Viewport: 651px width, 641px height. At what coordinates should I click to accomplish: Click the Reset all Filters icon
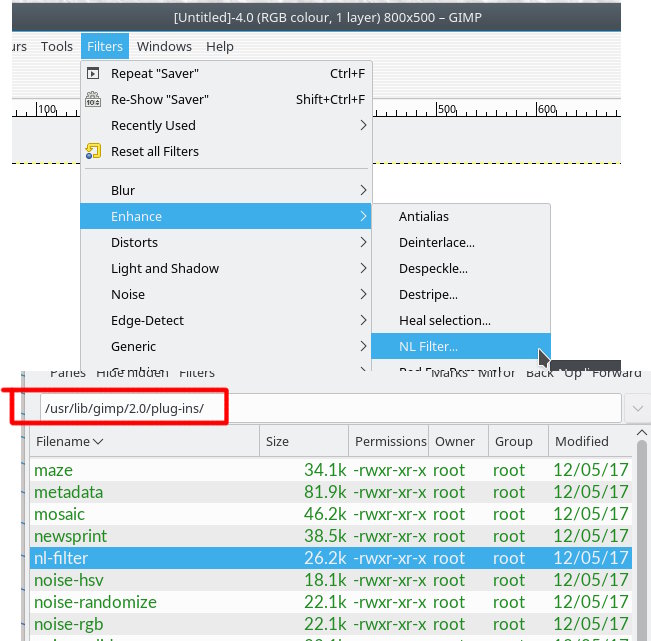pyautogui.click(x=93, y=152)
